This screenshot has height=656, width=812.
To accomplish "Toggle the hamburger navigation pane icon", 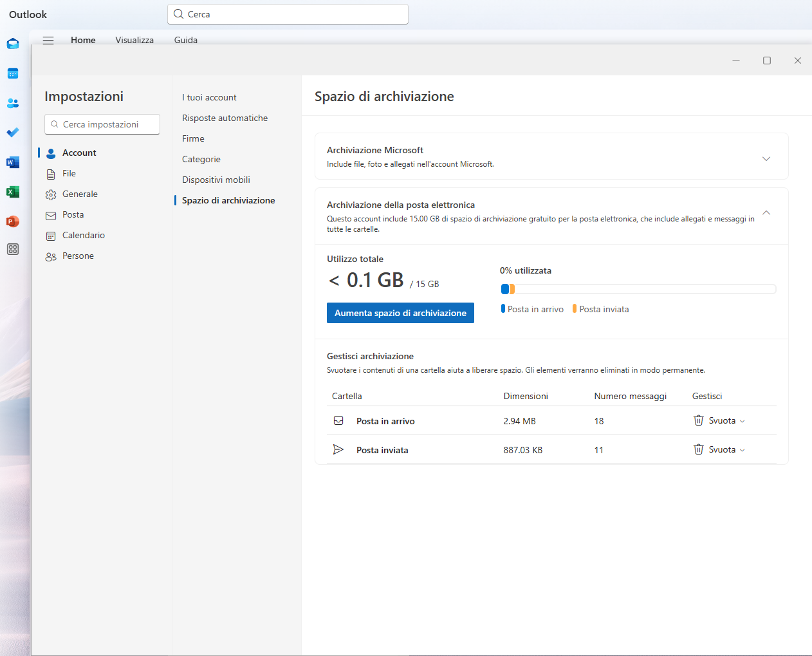I will 48,40.
